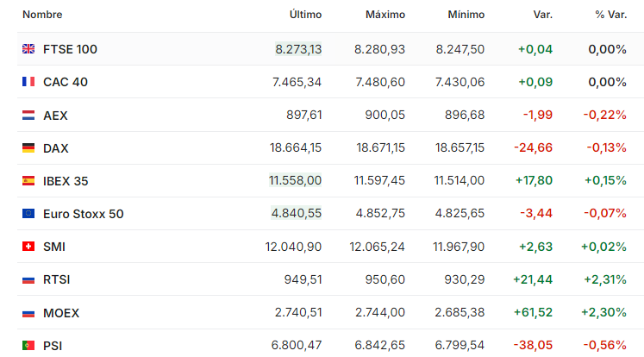Click the Swiss flag icon beside SMI
This screenshot has height=357, width=644.
coord(28,247)
